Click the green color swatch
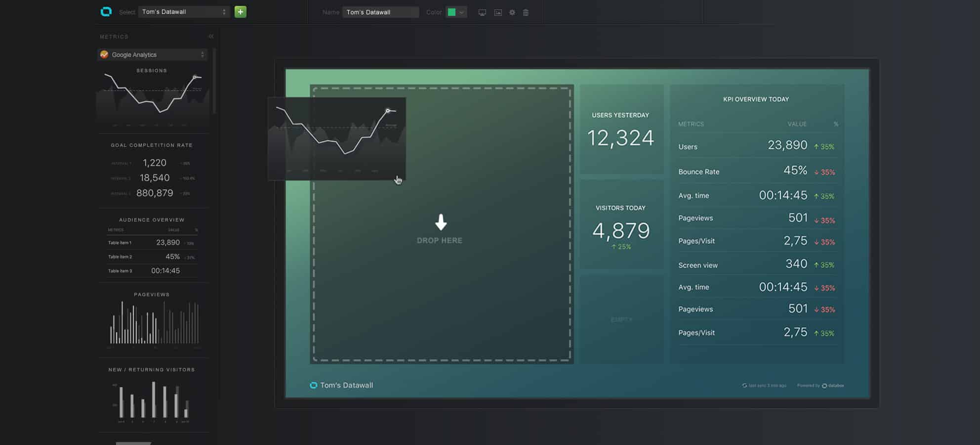Screen dimensions: 980x445 click(x=451, y=13)
